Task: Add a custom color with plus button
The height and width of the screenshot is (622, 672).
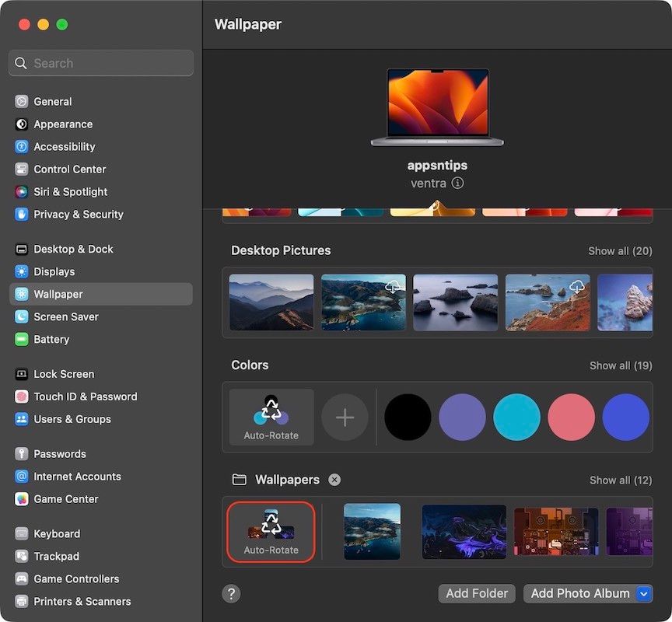Action: tap(345, 418)
